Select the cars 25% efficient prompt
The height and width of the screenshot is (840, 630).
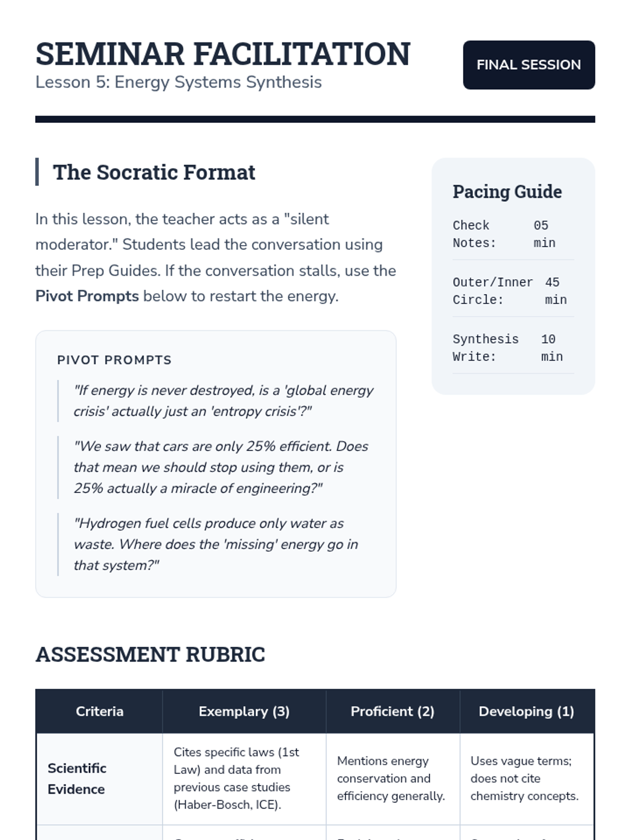[220, 467]
